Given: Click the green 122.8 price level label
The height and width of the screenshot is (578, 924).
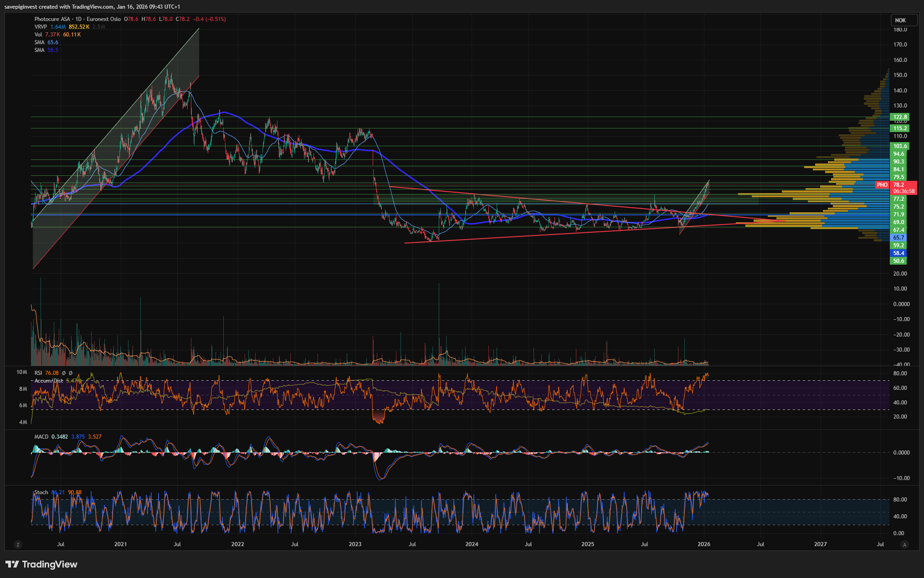Looking at the screenshot, I should click(x=899, y=117).
